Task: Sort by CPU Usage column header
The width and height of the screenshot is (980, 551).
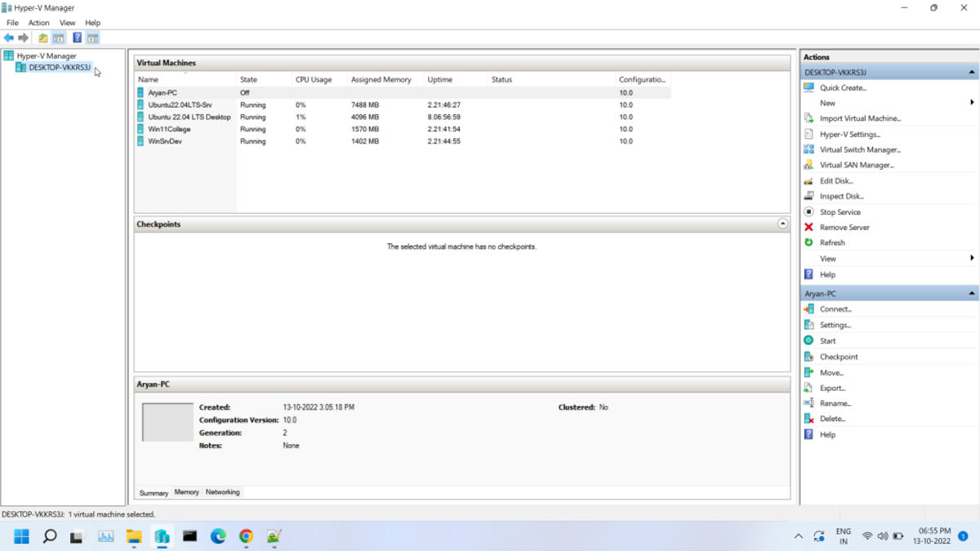Action: (319, 79)
